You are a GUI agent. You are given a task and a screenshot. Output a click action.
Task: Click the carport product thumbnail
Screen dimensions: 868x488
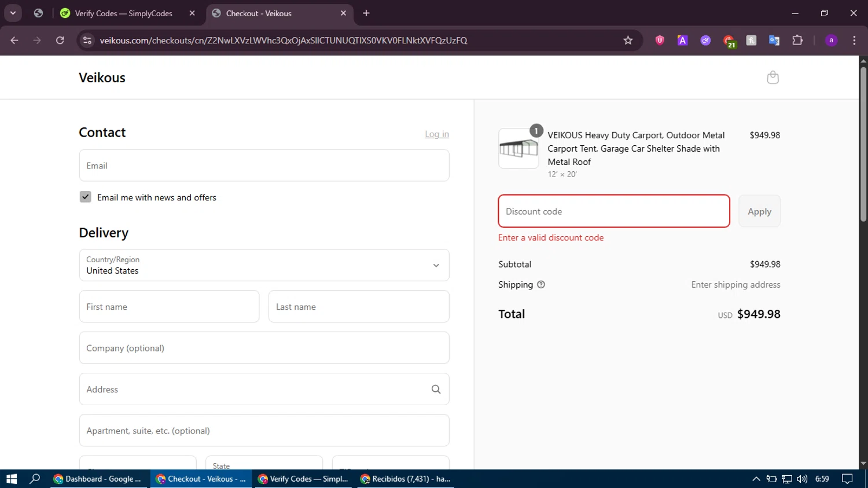click(x=518, y=149)
